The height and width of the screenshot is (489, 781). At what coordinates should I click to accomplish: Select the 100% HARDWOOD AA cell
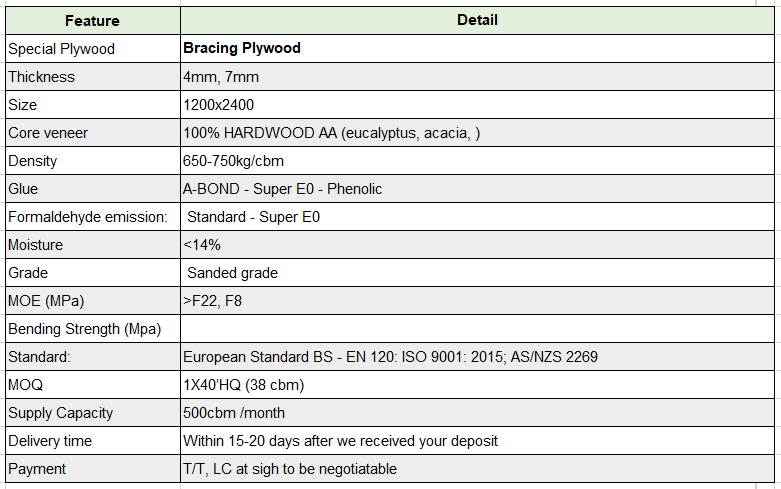click(x=477, y=132)
